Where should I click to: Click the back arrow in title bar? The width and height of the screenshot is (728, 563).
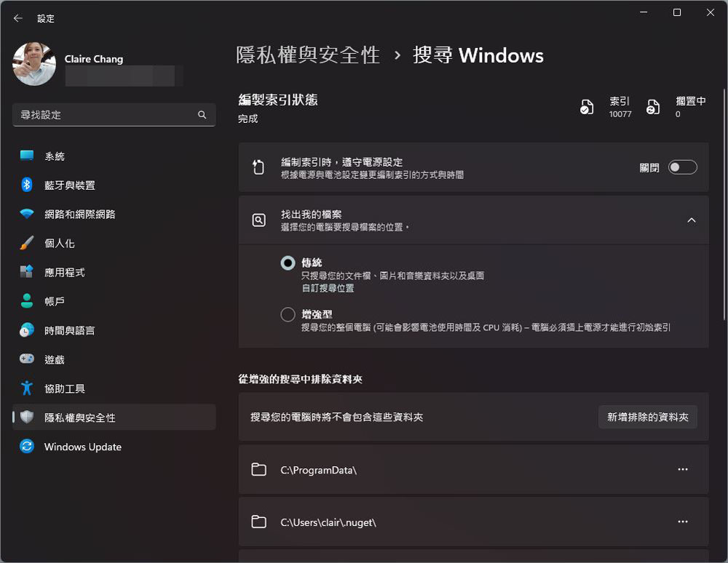tap(18, 18)
